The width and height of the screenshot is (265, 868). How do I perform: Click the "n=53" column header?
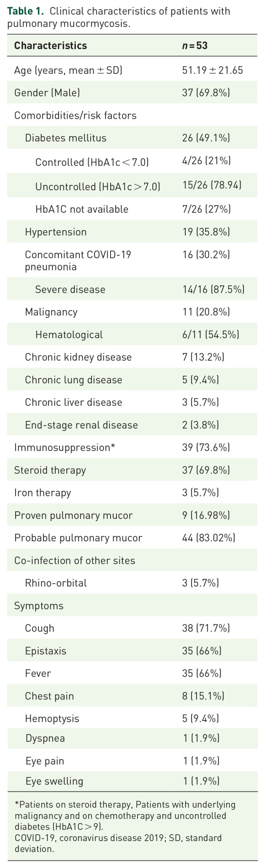(x=195, y=46)
